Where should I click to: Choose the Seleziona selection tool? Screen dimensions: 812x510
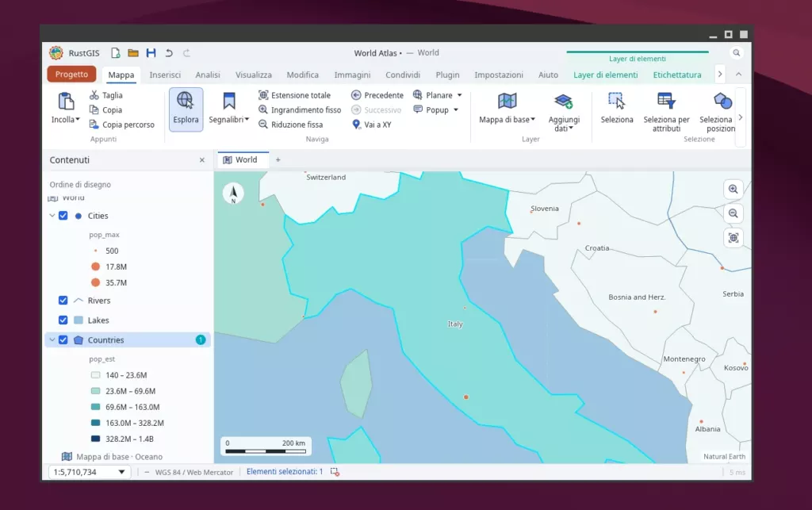[617, 108]
